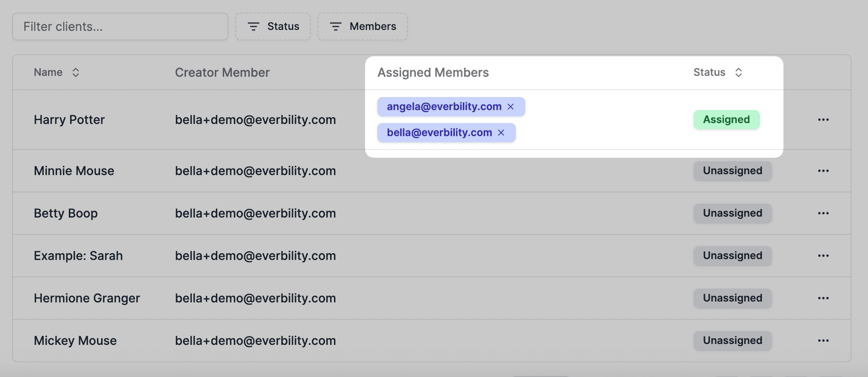Click the Unassigned badge for Example: Sarah
868x377 pixels.
pos(732,256)
